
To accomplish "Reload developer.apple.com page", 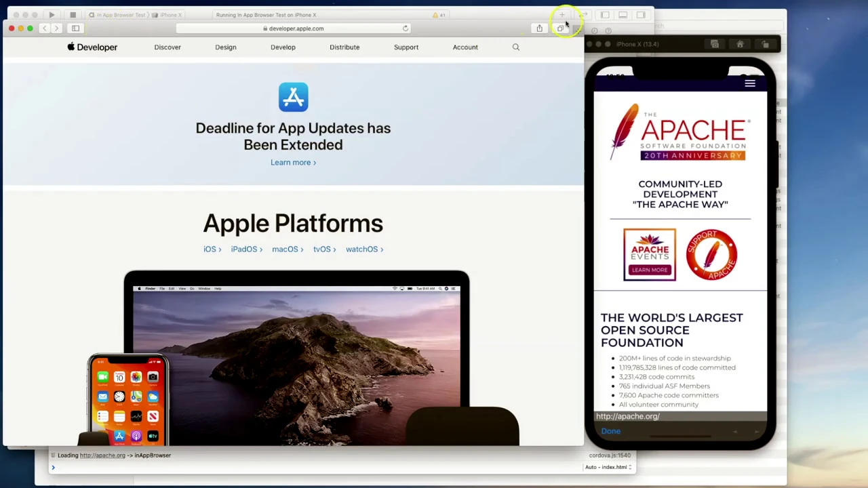I will [406, 28].
